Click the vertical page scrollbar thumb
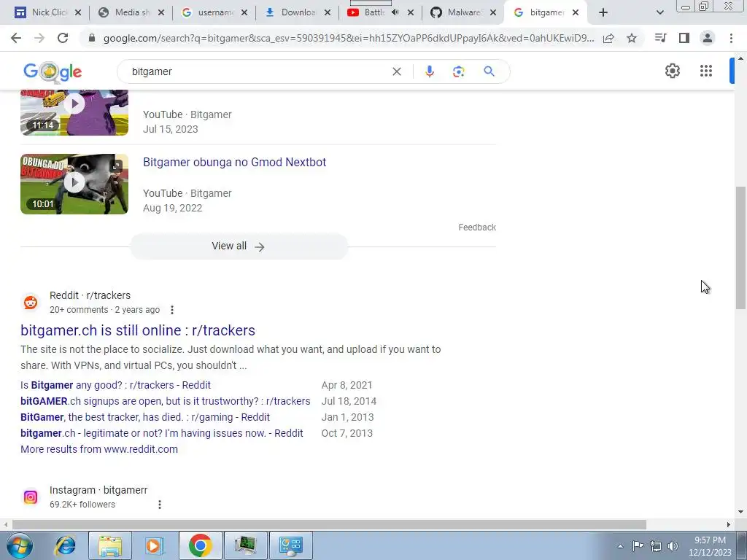Screen dimensions: 747x560 740,248
